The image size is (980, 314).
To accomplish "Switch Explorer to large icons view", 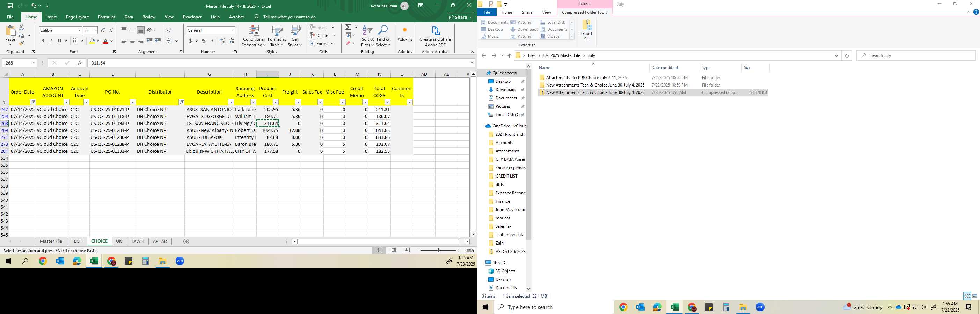I will [975, 296].
